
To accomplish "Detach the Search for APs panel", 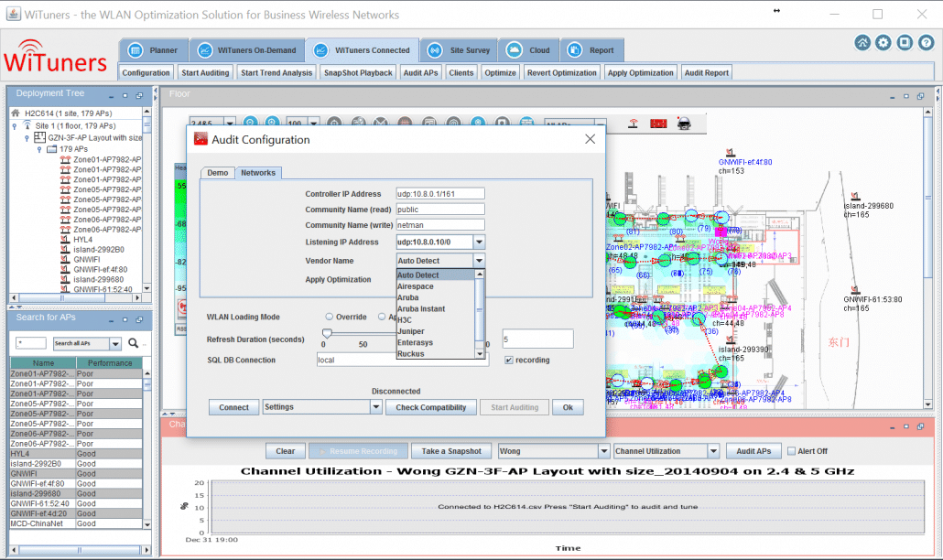I will click(139, 319).
